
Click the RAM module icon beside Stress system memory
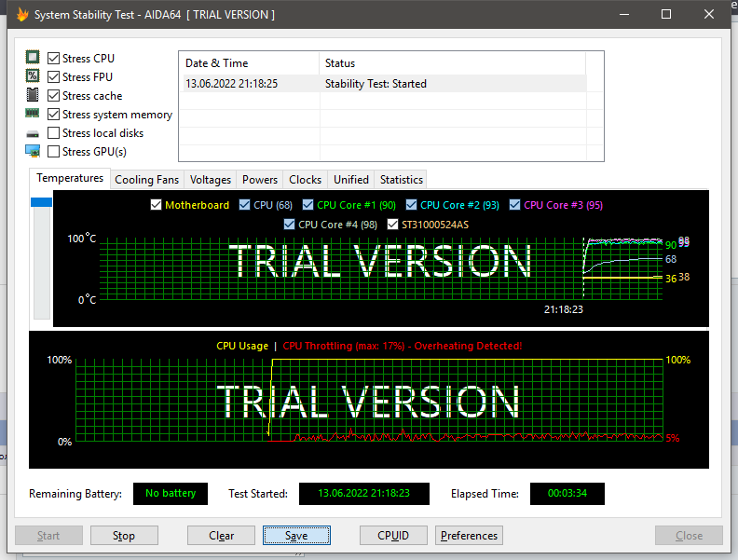click(33, 113)
